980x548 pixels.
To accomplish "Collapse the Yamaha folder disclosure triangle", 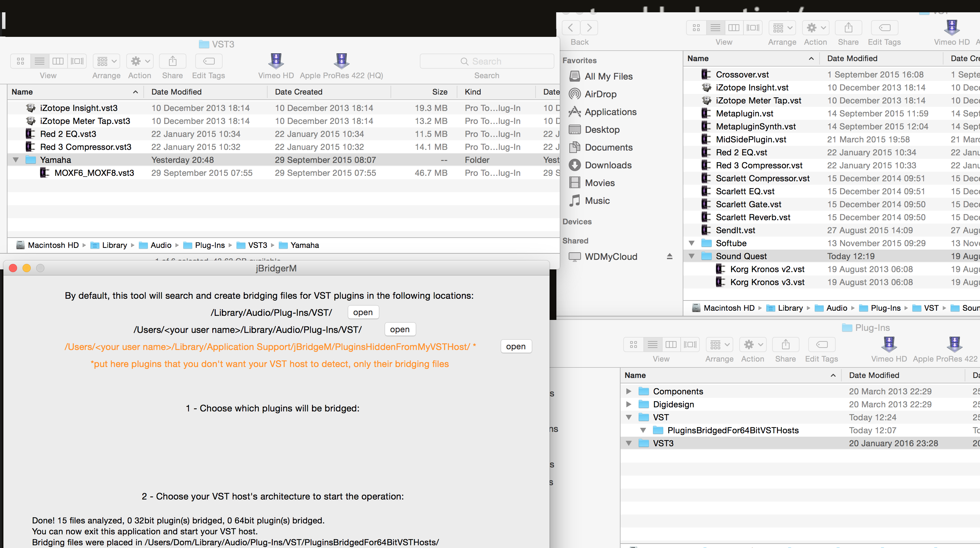I will (16, 160).
